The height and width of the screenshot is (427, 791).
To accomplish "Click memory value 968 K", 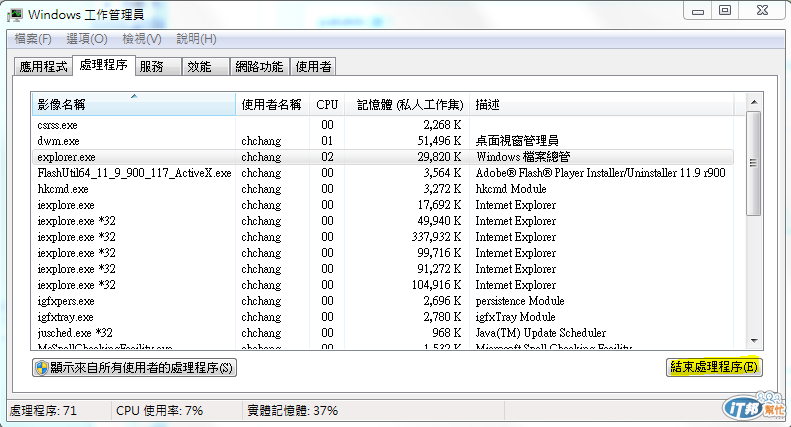I will (x=446, y=333).
